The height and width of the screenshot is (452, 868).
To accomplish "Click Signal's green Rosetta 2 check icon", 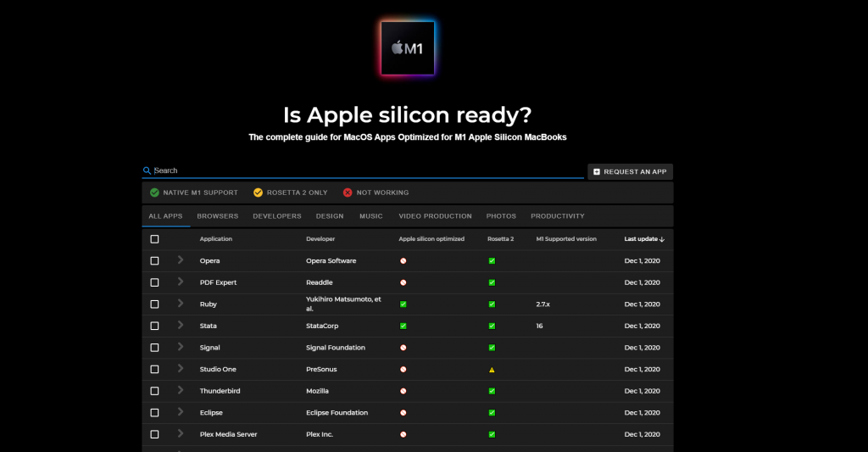I will pos(492,348).
